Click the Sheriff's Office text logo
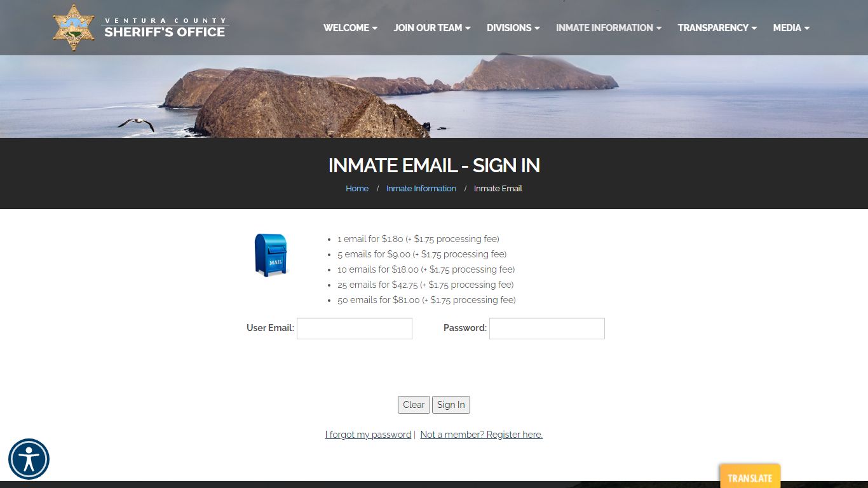Screen dimensions: 868x488 165,29
